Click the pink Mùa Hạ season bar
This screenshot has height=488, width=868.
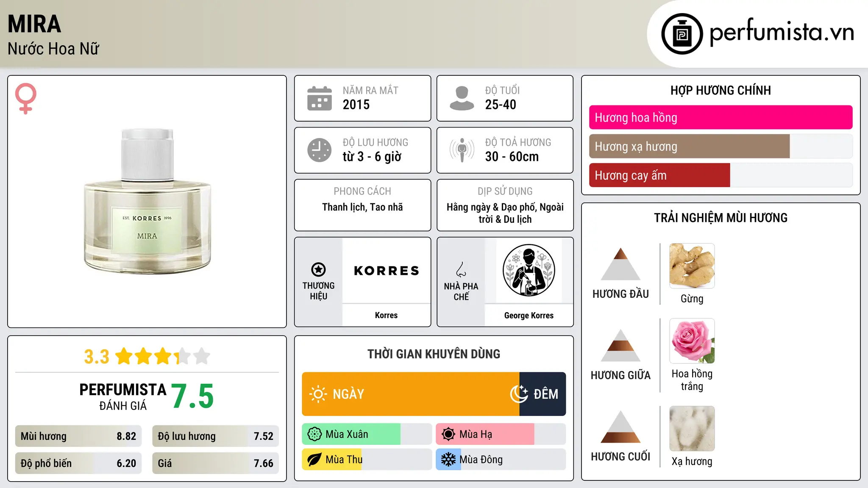[x=485, y=434]
